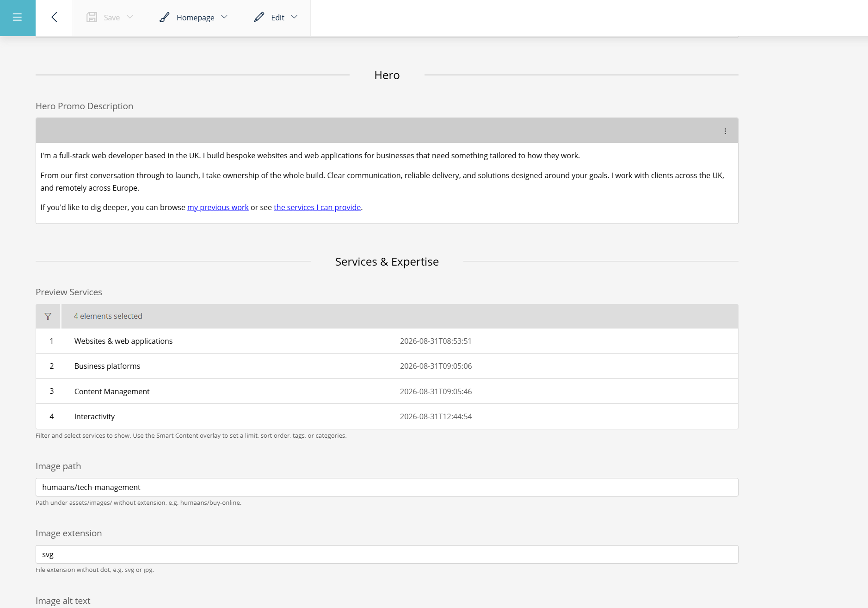The height and width of the screenshot is (608, 868).
Task: Click the Edit pencil icon
Action: [259, 18]
